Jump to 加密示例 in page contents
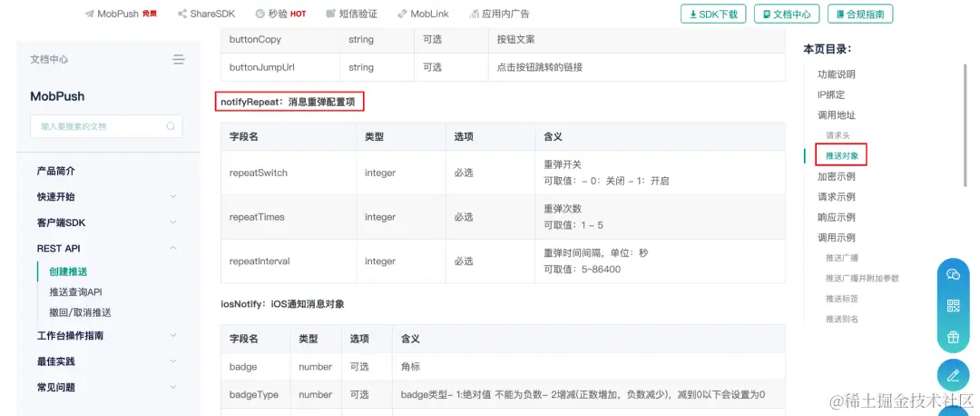 click(x=837, y=176)
